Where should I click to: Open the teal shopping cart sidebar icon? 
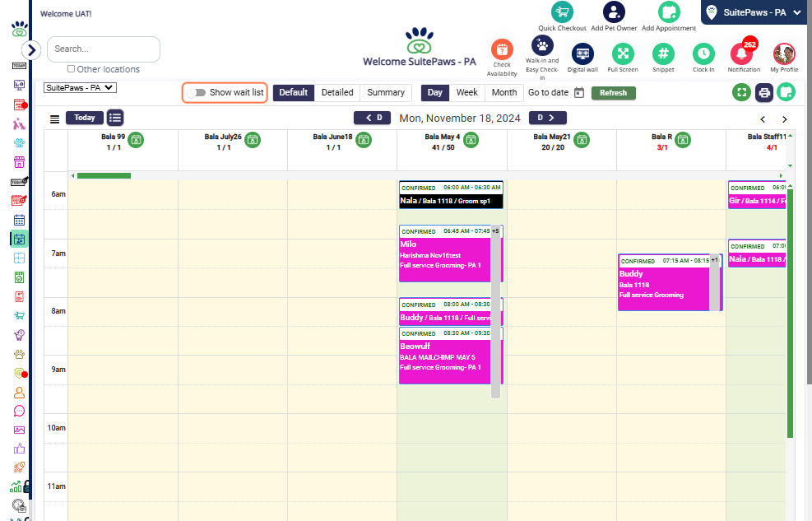[19, 315]
